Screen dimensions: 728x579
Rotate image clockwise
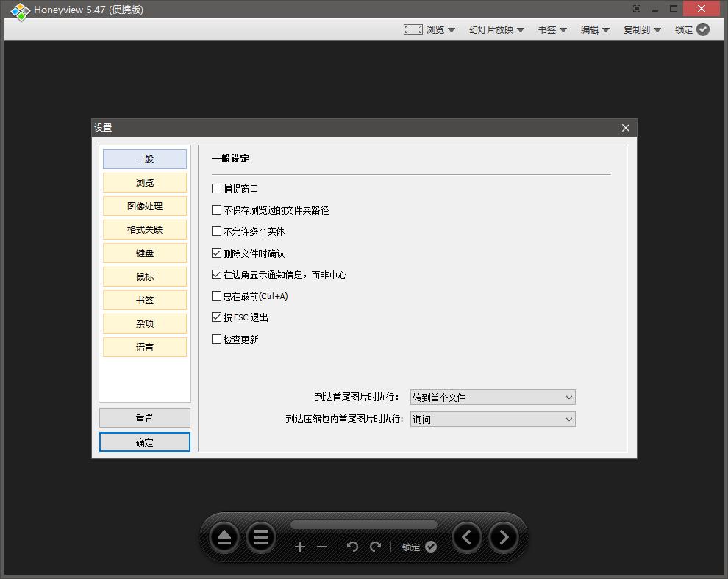coord(374,547)
